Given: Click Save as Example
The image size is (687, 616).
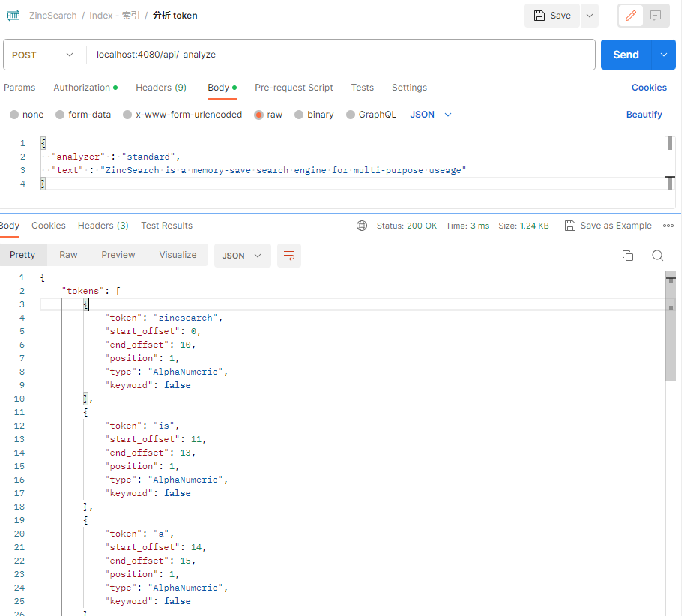Looking at the screenshot, I should click(x=608, y=226).
